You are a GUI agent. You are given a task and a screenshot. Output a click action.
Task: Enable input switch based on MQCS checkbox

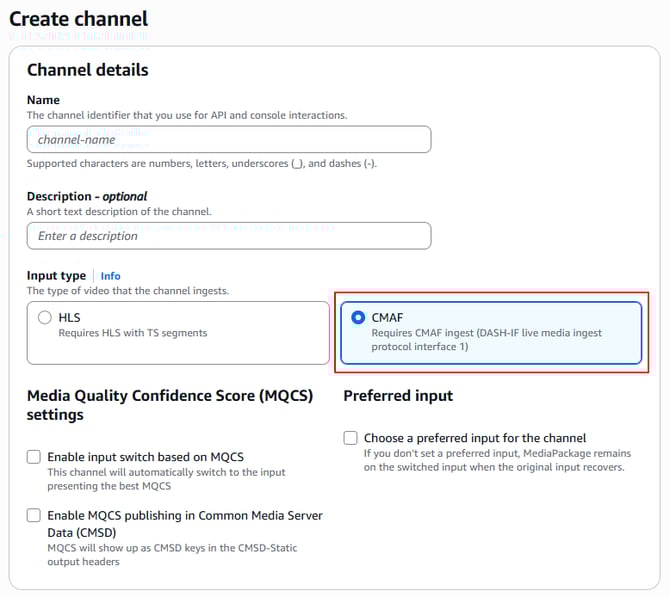pyautogui.click(x=34, y=457)
